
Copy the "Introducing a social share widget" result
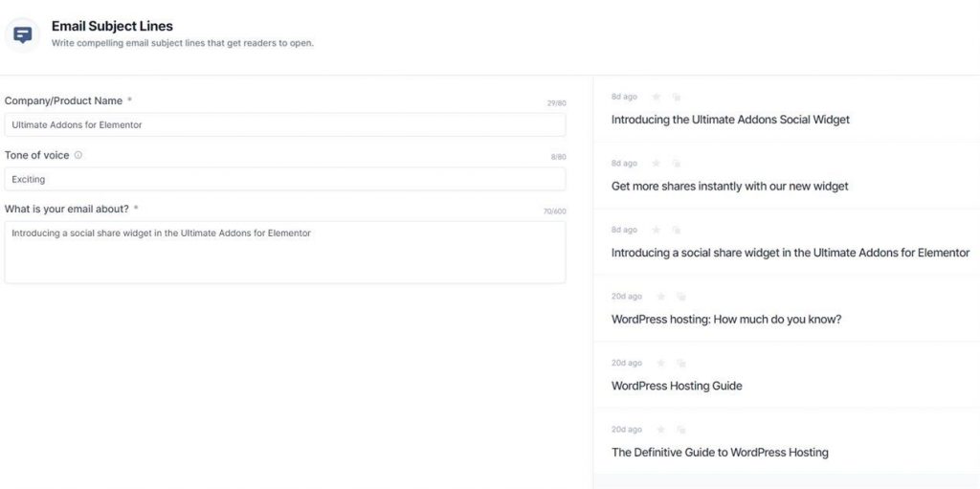pos(676,230)
